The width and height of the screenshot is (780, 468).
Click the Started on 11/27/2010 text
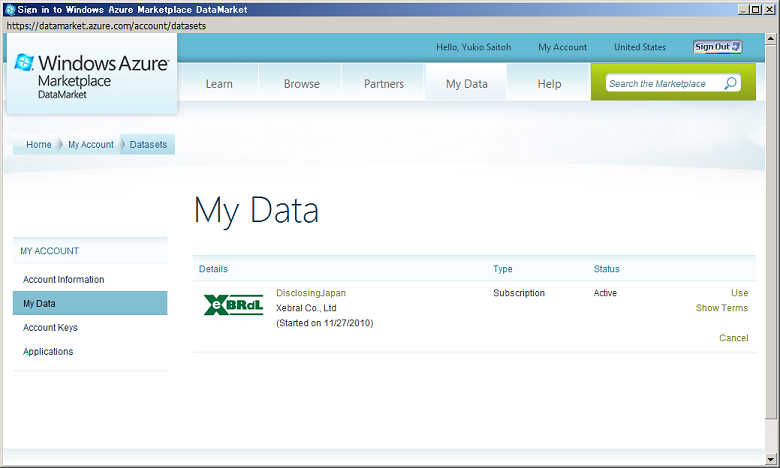click(324, 323)
